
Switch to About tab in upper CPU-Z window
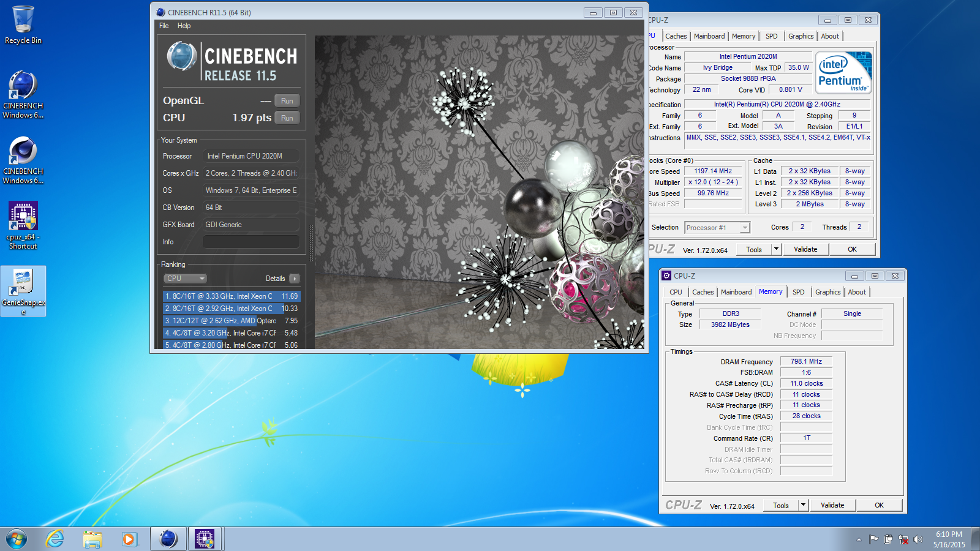coord(830,36)
